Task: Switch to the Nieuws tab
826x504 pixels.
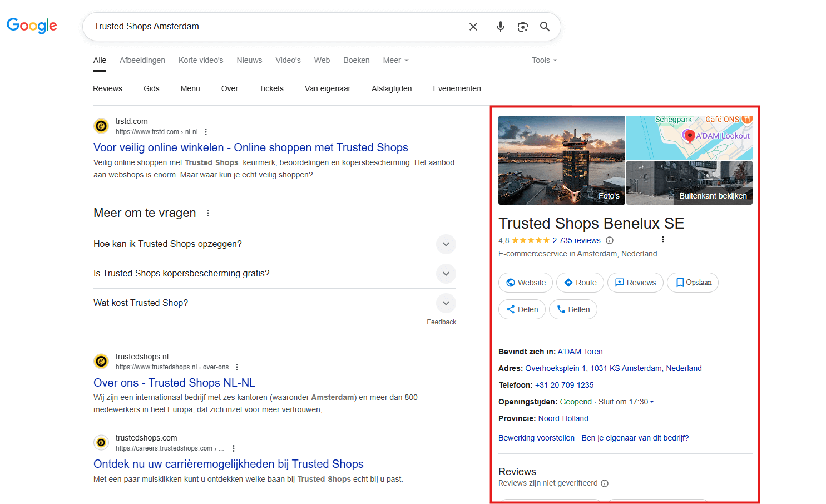Action: point(249,60)
